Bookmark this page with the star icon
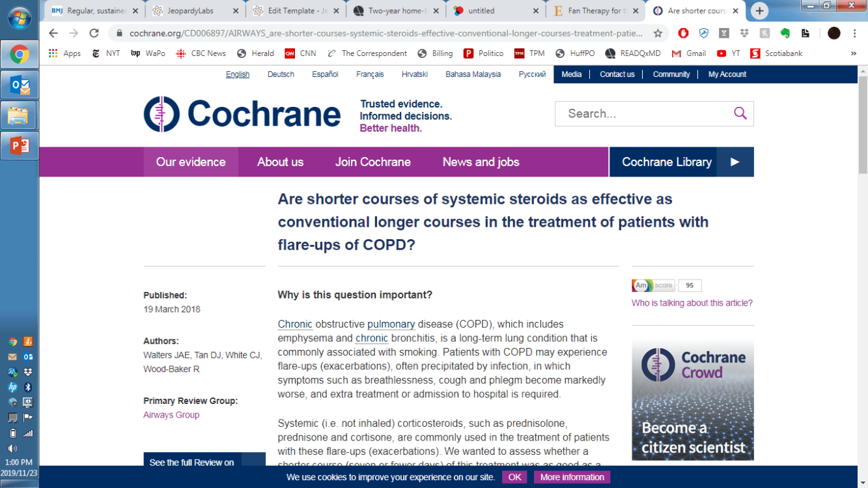868x488 pixels. 658,33
